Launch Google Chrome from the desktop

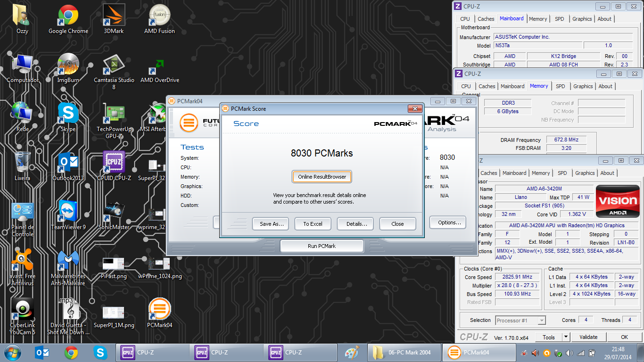[x=68, y=19]
